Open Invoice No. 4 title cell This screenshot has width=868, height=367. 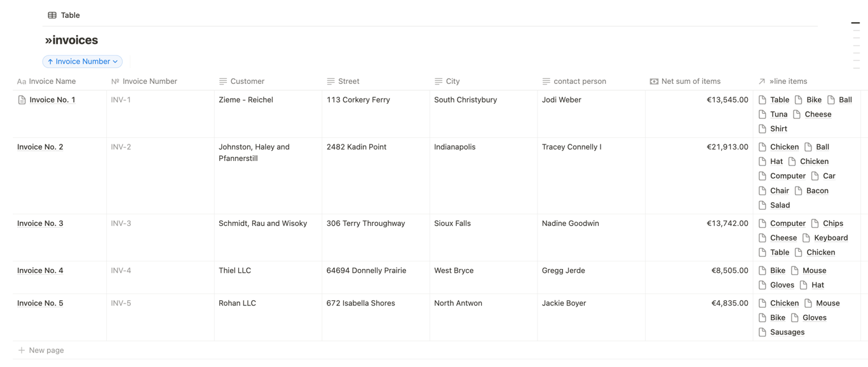pos(40,270)
